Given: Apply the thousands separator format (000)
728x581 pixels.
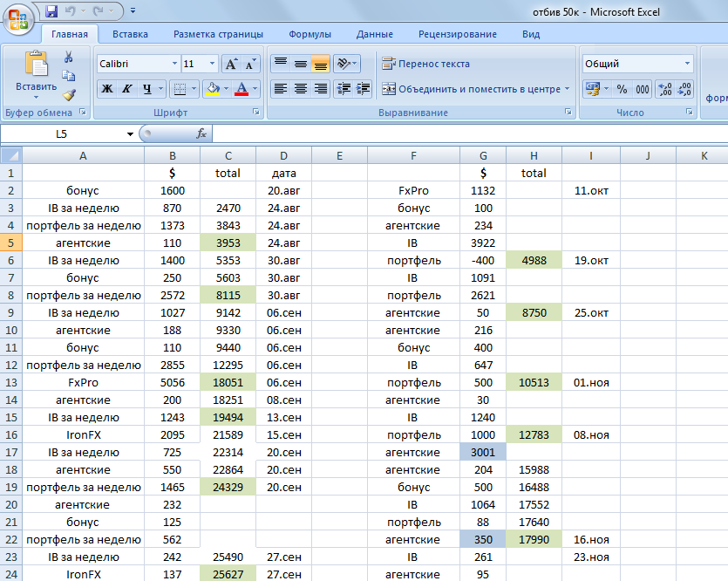Looking at the screenshot, I should [x=642, y=89].
